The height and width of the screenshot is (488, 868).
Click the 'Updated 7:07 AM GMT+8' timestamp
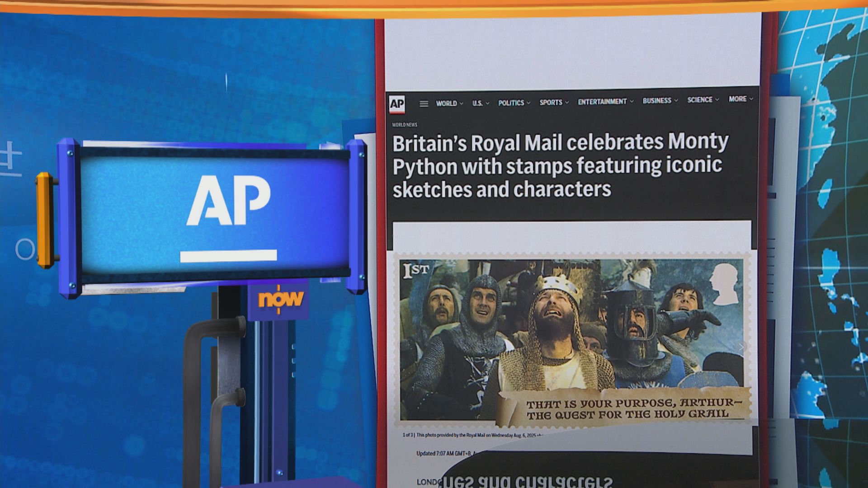click(x=444, y=453)
